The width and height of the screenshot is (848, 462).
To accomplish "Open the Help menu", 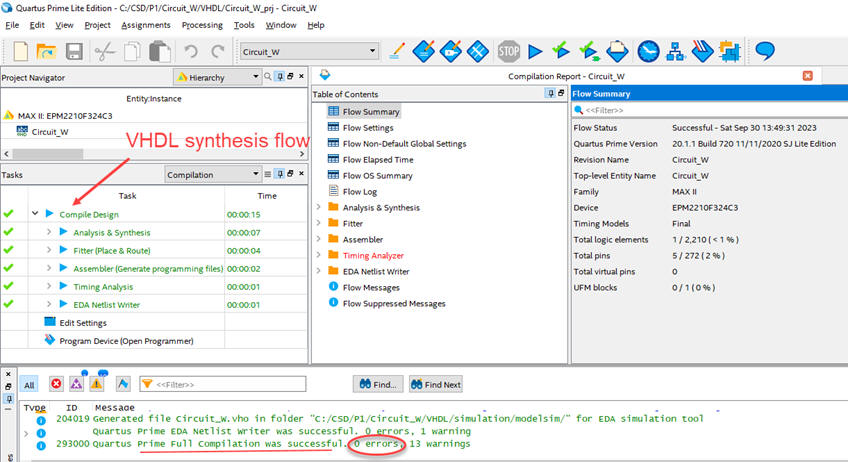I will (316, 25).
